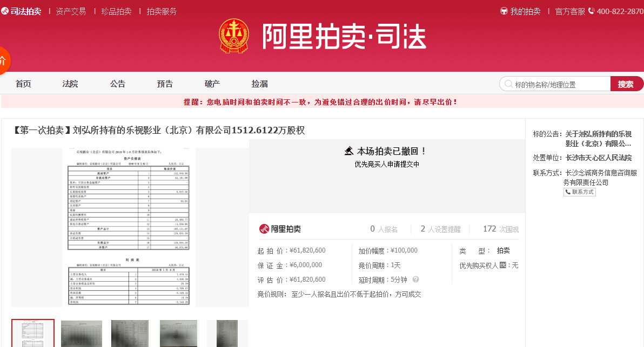Click the phone icon beside 400-822-2870
Screen dimensions: 644x347
coord(592,11)
